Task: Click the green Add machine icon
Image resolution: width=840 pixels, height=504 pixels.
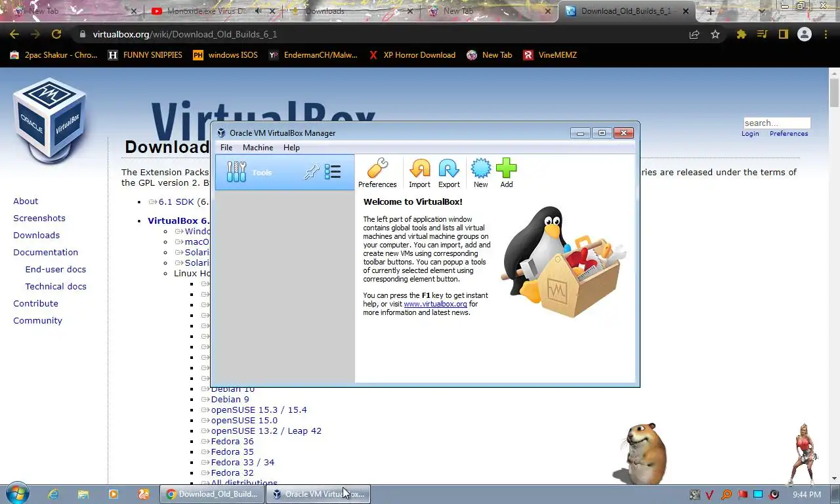Action: coord(507,173)
